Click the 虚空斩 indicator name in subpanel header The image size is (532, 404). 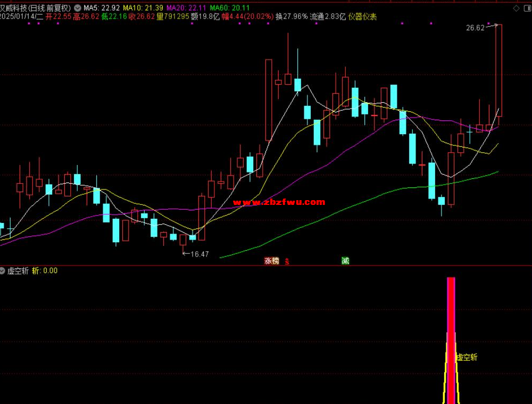[18, 270]
